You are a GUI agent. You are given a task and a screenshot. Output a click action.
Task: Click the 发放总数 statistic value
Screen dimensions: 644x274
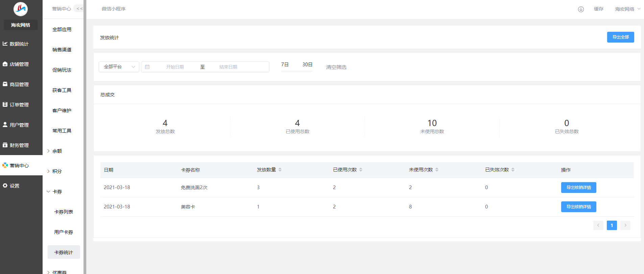pyautogui.click(x=165, y=123)
